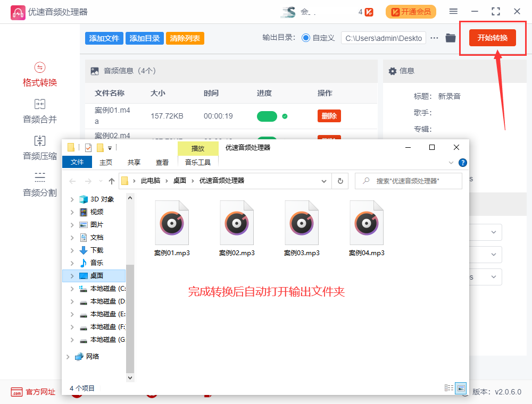Image resolution: width=532 pixels, height=404 pixels.
Task: Open 官方网址 official website link
Action: tap(33, 392)
